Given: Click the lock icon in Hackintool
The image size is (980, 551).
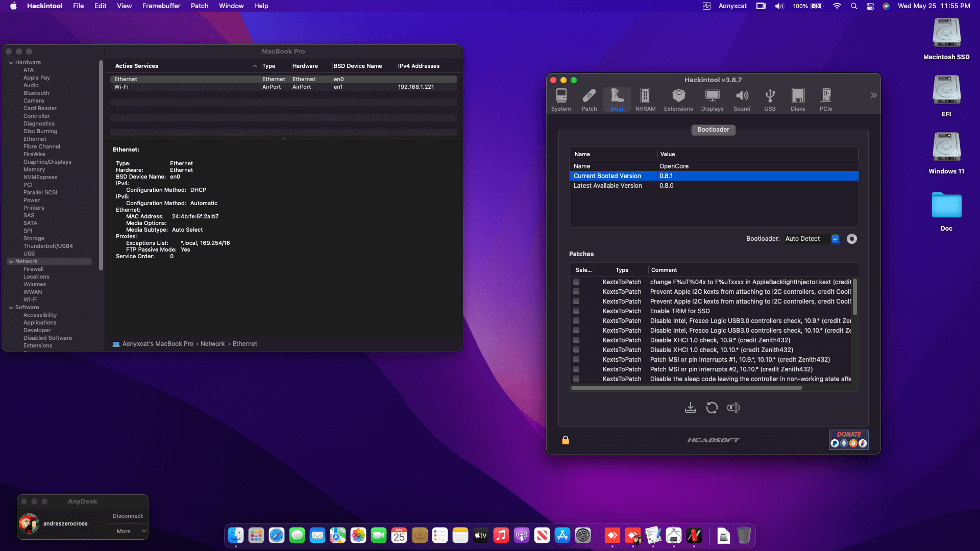Looking at the screenshot, I should pos(566,440).
